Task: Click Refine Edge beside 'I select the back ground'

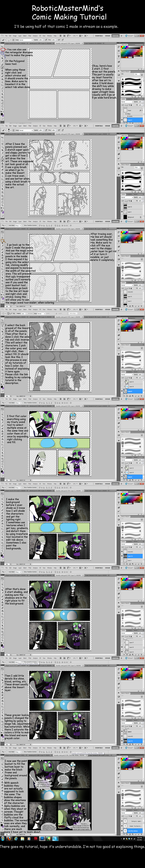Action: [x=73, y=313]
